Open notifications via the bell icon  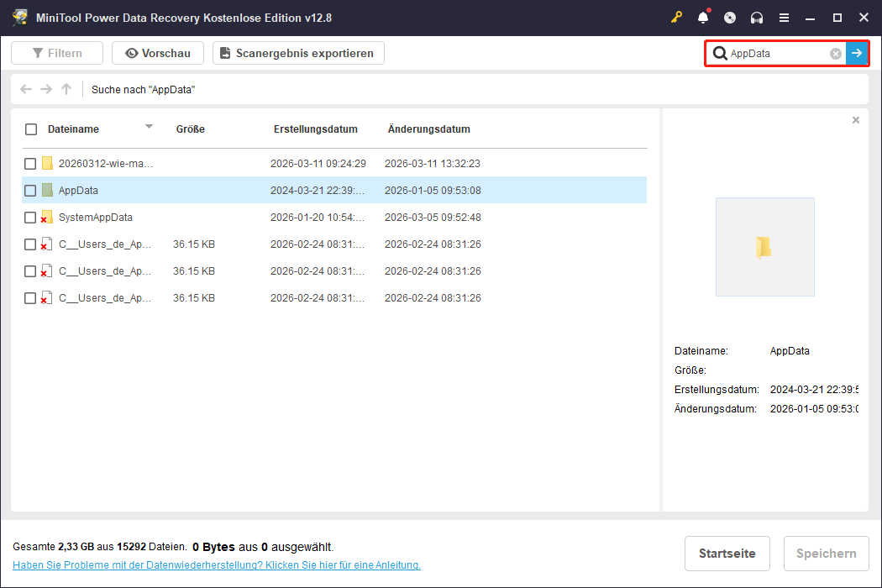(x=702, y=16)
